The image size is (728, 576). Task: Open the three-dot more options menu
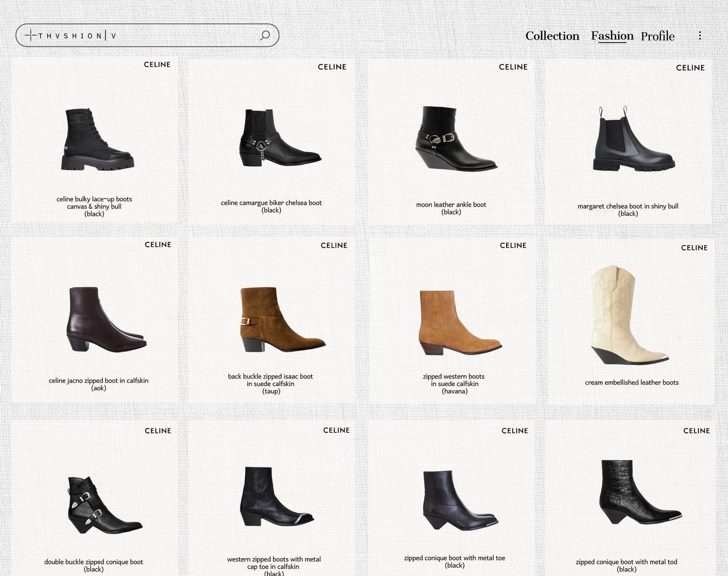pyautogui.click(x=700, y=35)
